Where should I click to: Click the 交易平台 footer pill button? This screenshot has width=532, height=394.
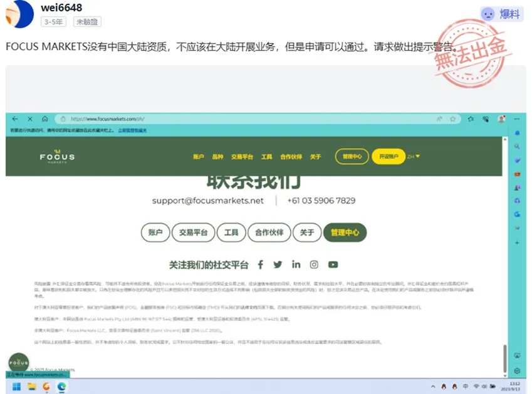[194, 232]
